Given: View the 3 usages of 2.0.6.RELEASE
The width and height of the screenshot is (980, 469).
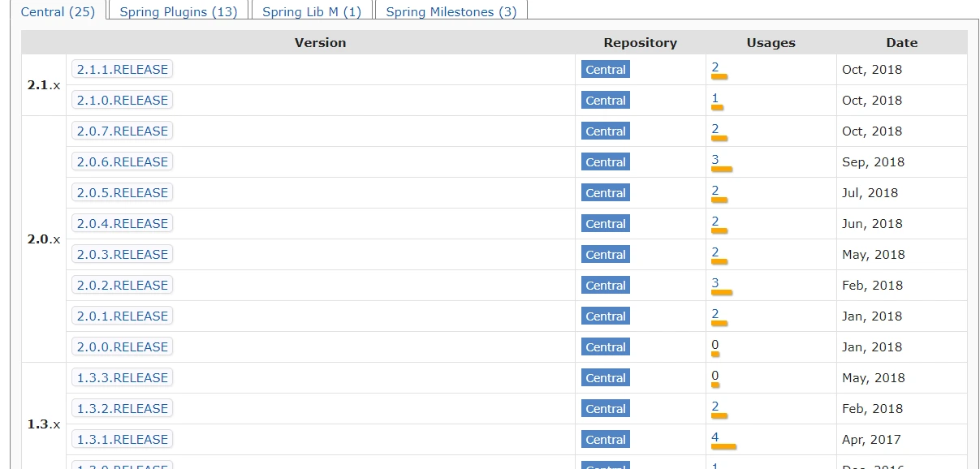Looking at the screenshot, I should (715, 160).
